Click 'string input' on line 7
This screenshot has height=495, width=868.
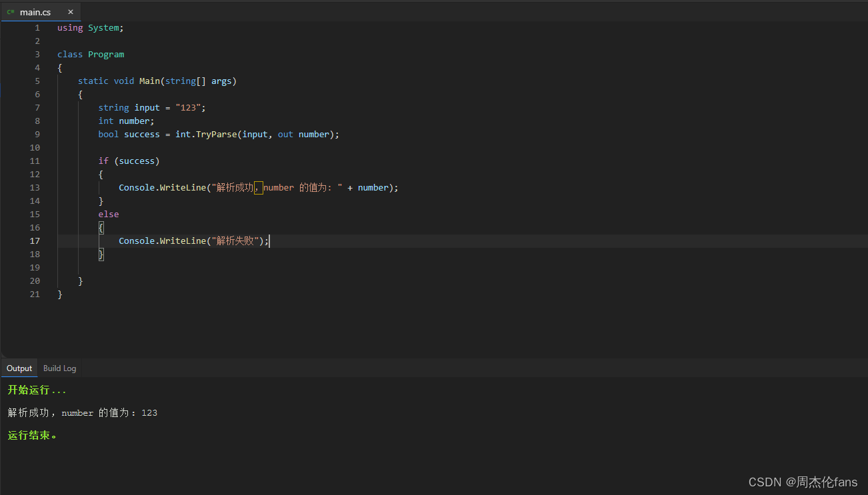(129, 108)
